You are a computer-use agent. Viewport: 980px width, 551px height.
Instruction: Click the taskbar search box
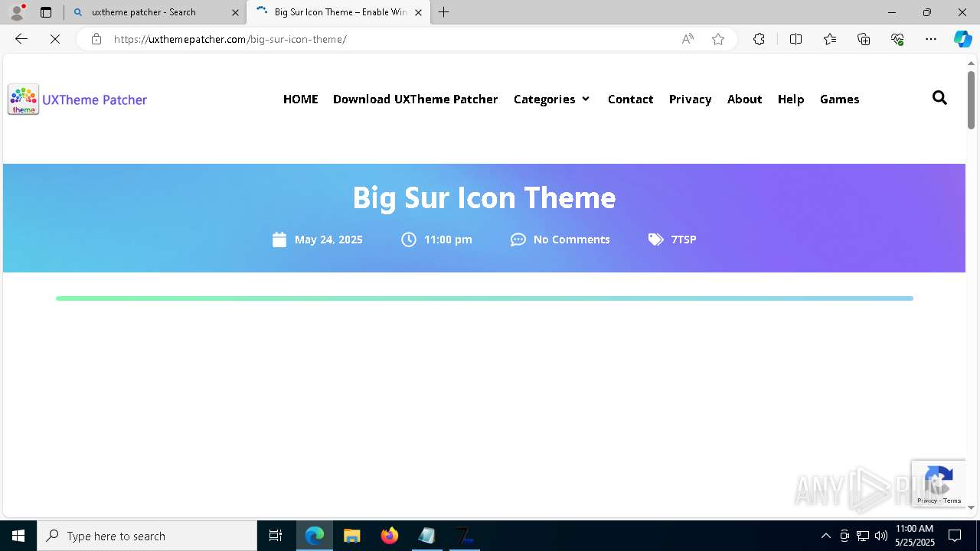[147, 536]
